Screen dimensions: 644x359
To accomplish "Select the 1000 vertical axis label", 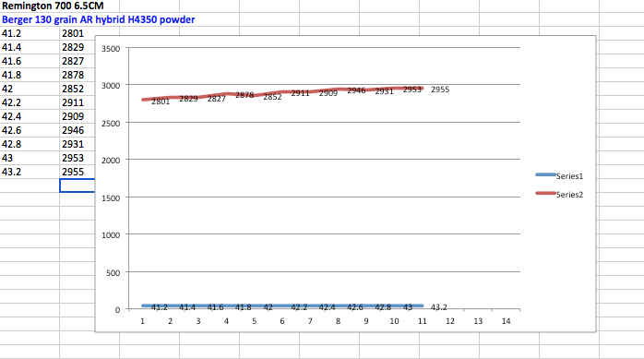I will click(x=111, y=235).
